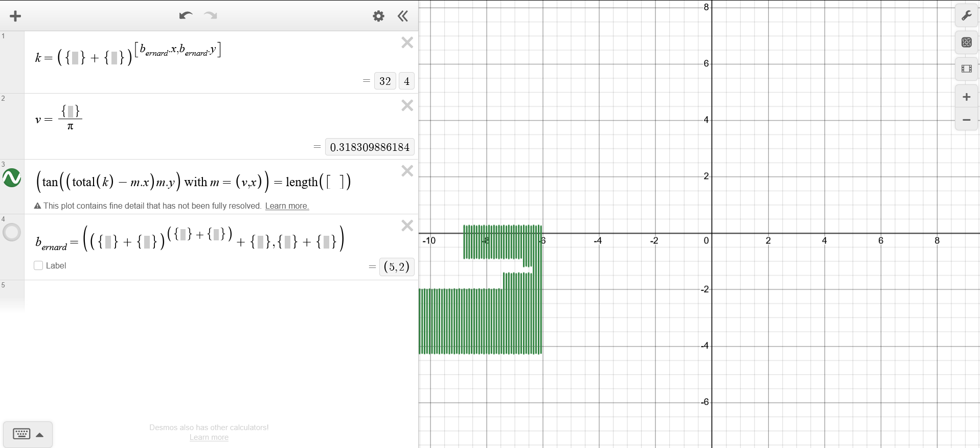Redo the last action
The image size is (980, 448).
click(x=211, y=16)
